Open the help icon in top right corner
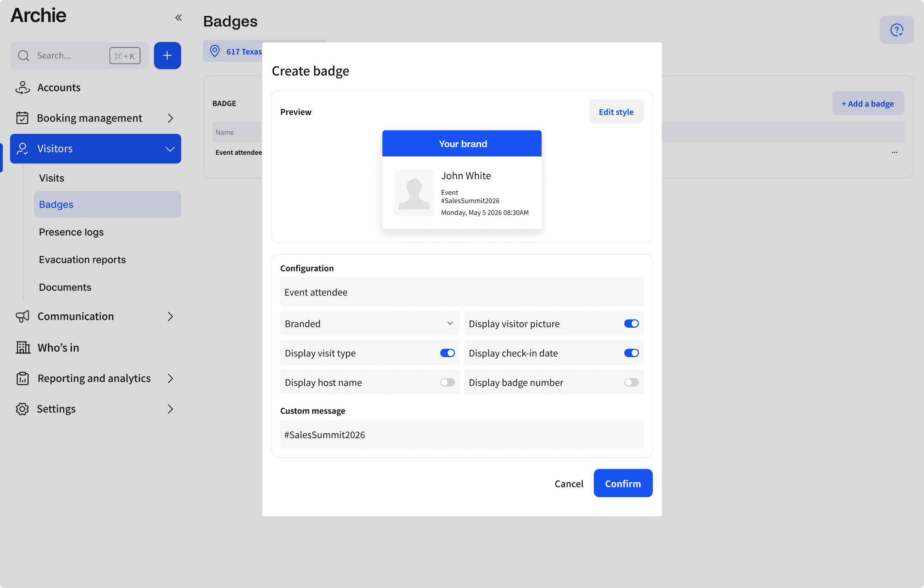Screen dimensions: 924x588 (897, 29)
